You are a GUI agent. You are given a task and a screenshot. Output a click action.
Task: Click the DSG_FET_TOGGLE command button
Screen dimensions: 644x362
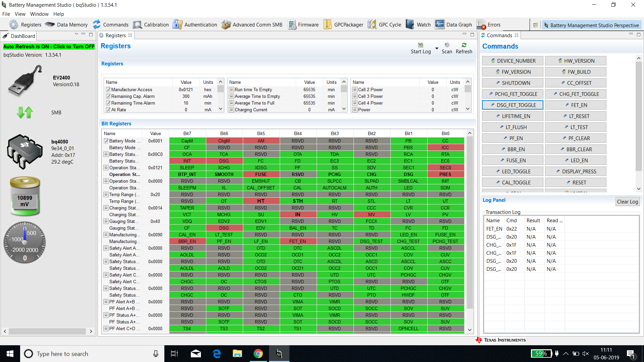click(x=513, y=105)
